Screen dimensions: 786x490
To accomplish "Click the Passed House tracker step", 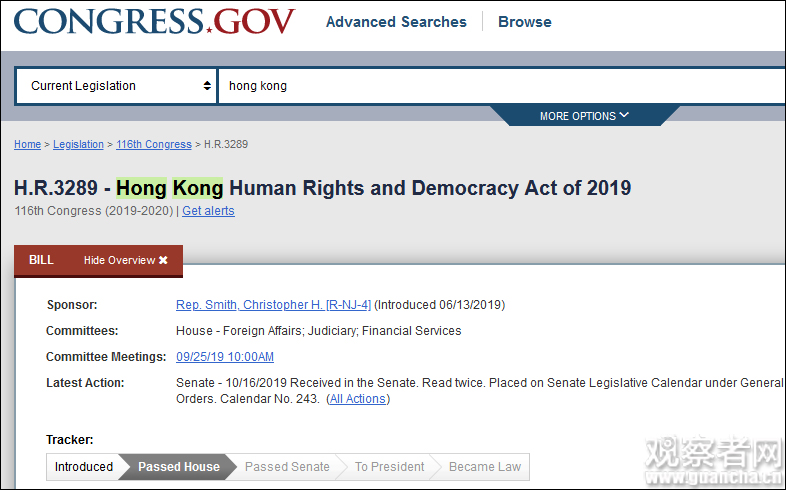I will pos(178,467).
